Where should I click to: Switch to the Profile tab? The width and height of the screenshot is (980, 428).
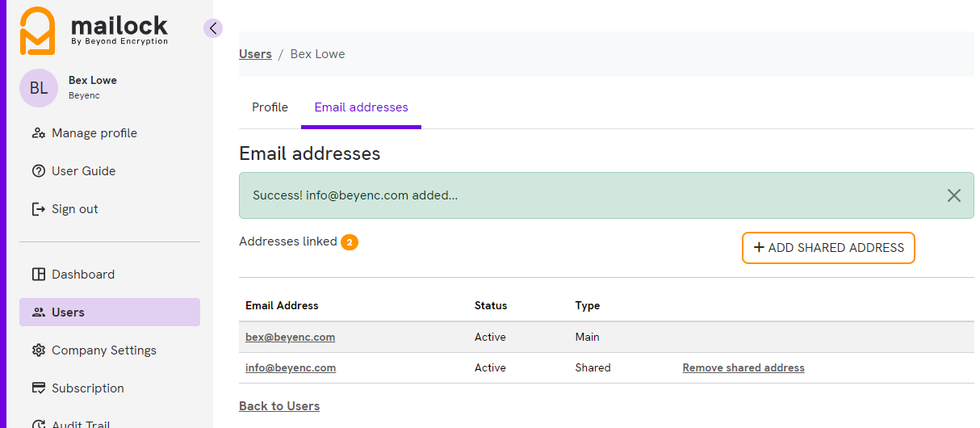270,107
